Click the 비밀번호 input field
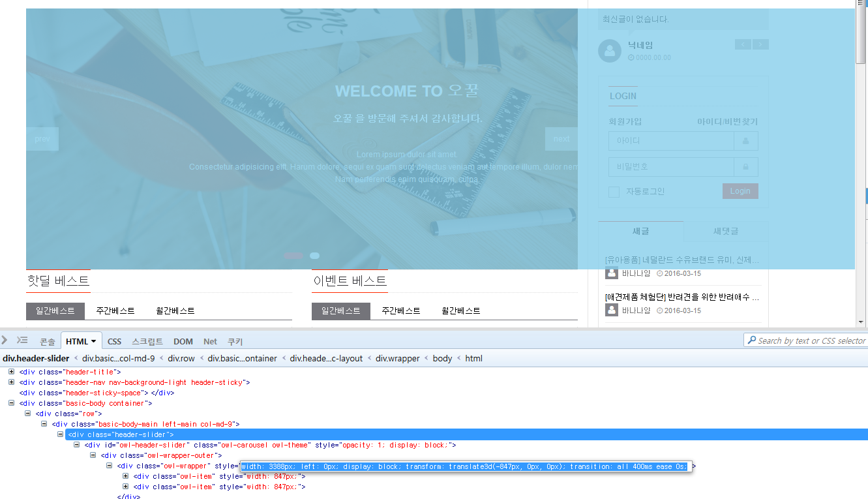This screenshot has height=499, width=868. click(x=671, y=167)
